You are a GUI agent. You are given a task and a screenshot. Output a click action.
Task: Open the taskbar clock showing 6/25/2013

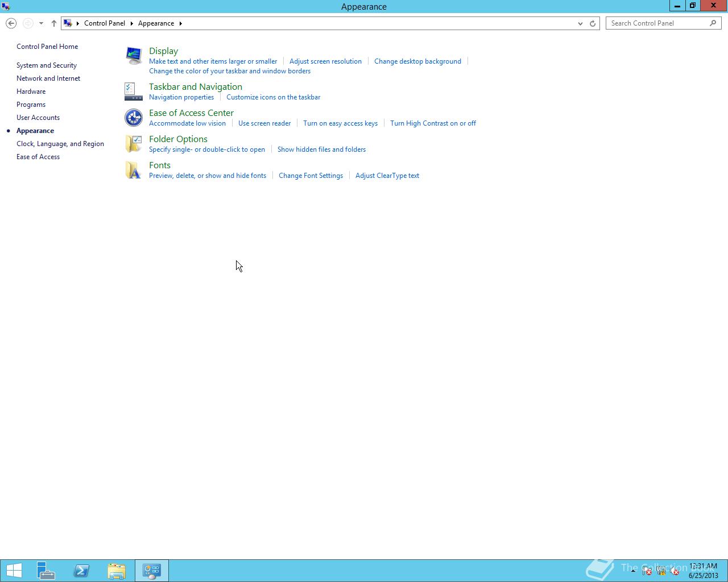point(704,571)
